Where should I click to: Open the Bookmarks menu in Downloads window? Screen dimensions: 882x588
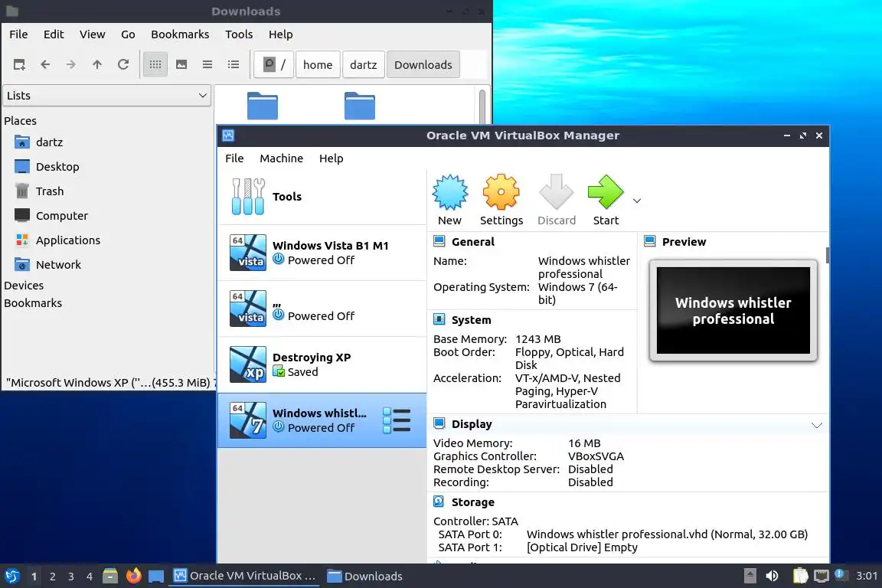click(180, 34)
